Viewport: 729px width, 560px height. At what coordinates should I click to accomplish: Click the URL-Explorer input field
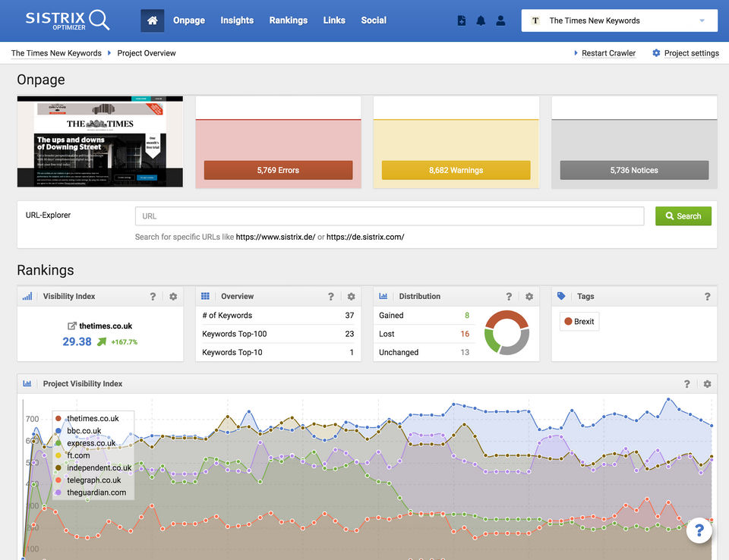389,216
